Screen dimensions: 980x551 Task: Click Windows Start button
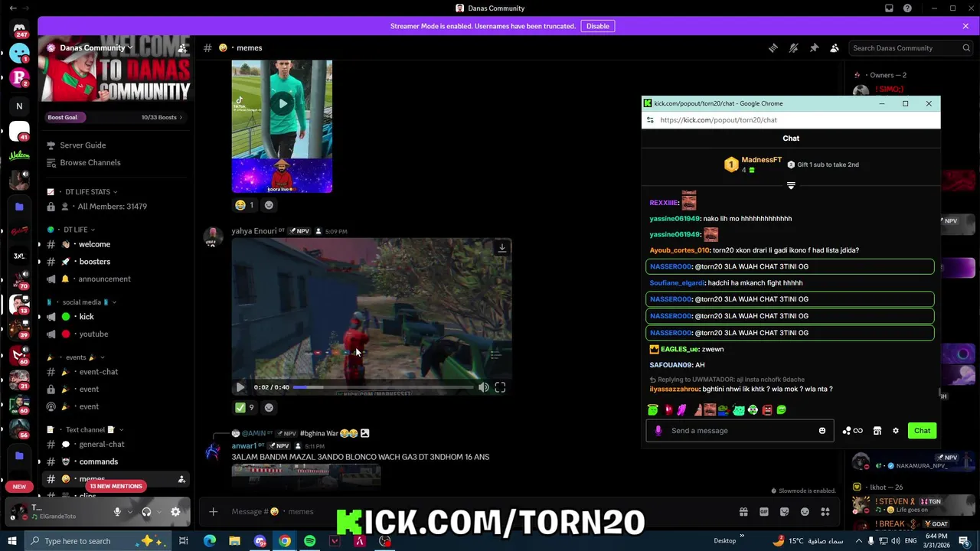coord(12,541)
